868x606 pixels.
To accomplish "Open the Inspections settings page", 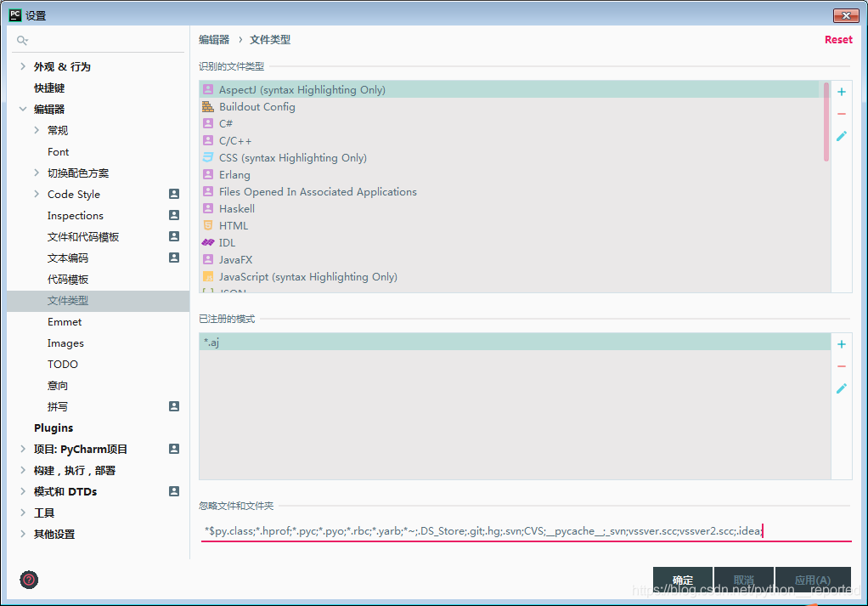I will [76, 216].
